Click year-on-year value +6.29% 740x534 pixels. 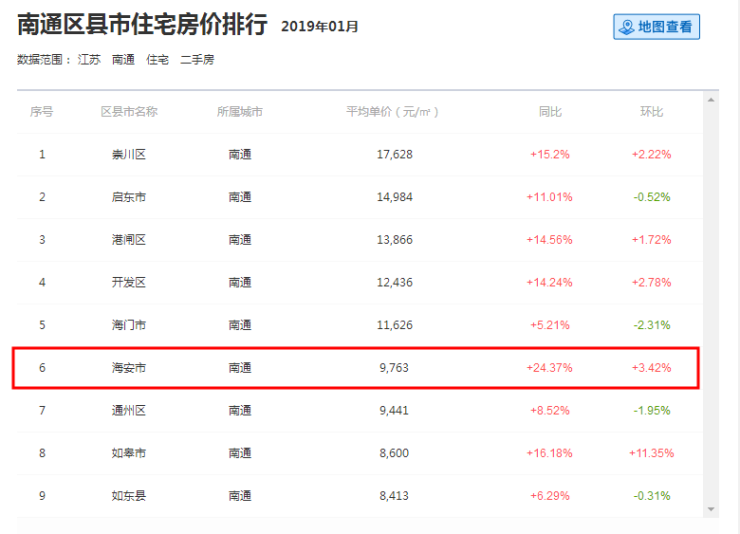pos(550,496)
